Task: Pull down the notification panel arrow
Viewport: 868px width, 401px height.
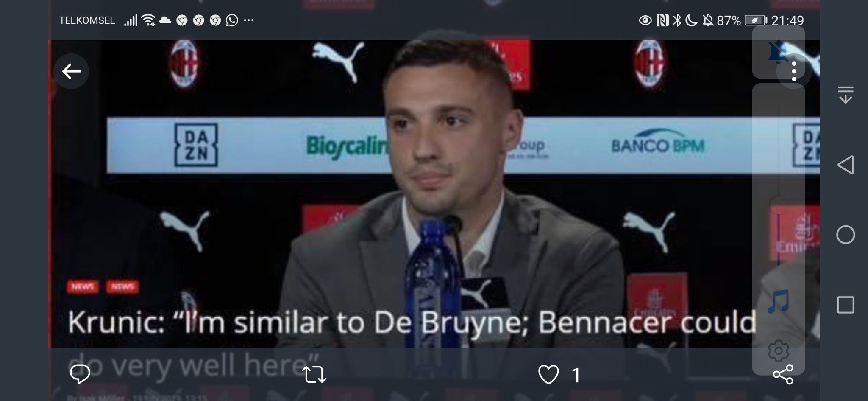Action: tap(846, 94)
